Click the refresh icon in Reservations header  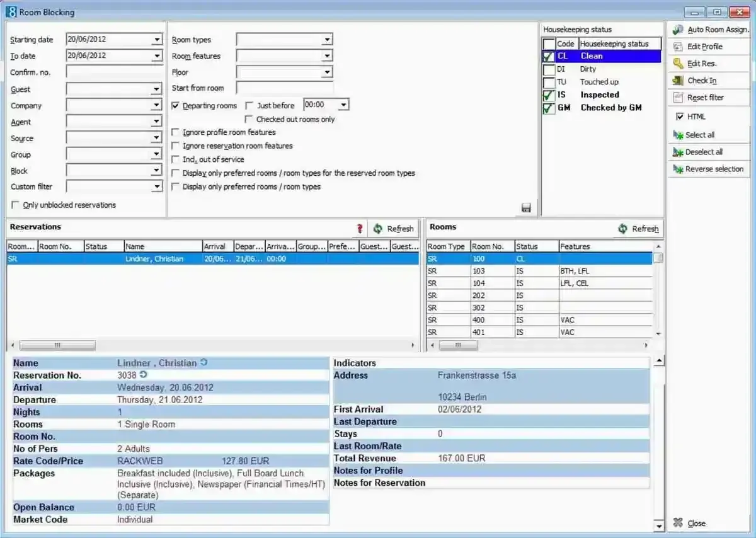pyautogui.click(x=378, y=229)
